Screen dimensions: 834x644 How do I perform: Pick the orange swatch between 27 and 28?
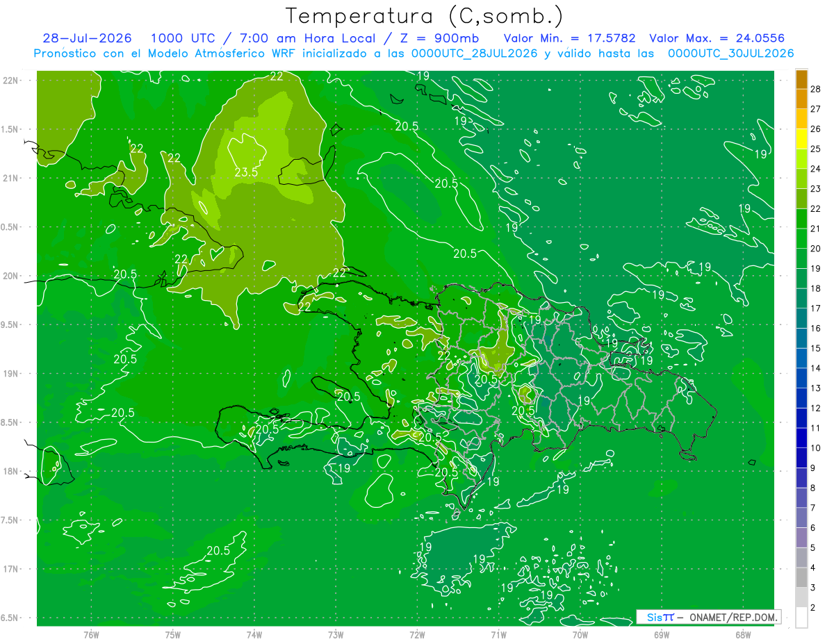[x=801, y=99]
